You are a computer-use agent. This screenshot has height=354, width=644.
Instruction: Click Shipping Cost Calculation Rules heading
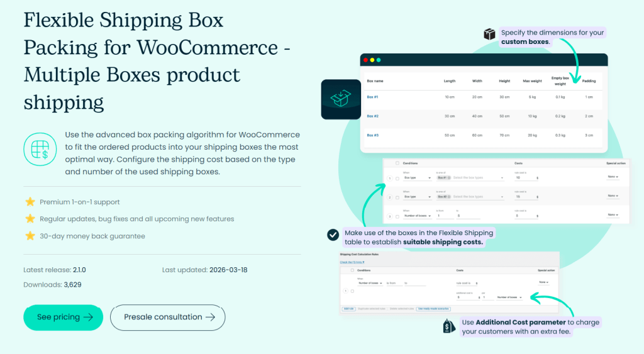[359, 254]
